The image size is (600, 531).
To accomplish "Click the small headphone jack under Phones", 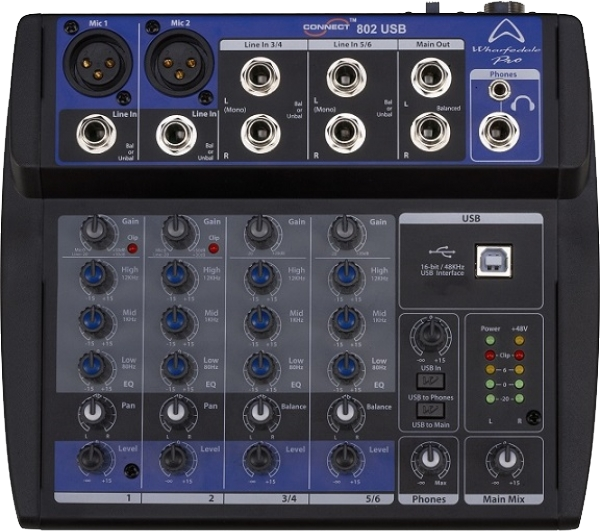I will click(497, 91).
